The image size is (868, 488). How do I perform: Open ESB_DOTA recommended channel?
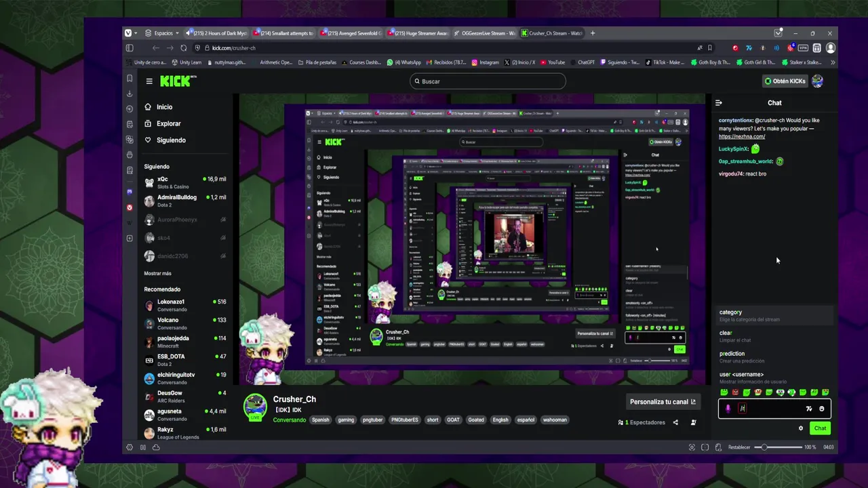(185, 360)
